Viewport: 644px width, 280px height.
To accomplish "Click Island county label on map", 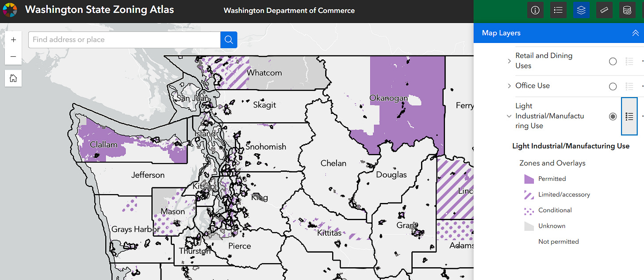I will click(206, 133).
